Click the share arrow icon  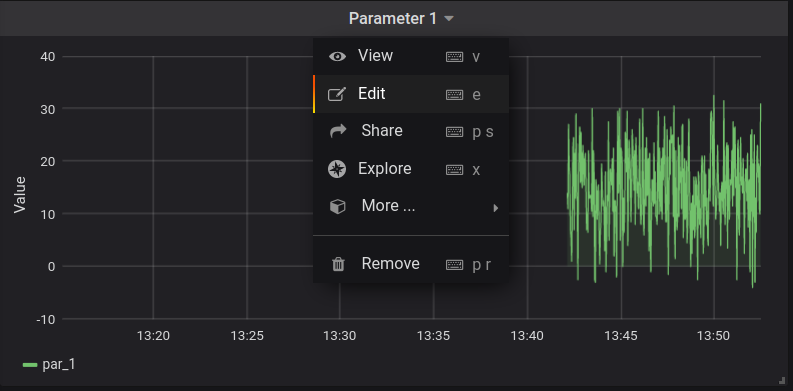338,131
